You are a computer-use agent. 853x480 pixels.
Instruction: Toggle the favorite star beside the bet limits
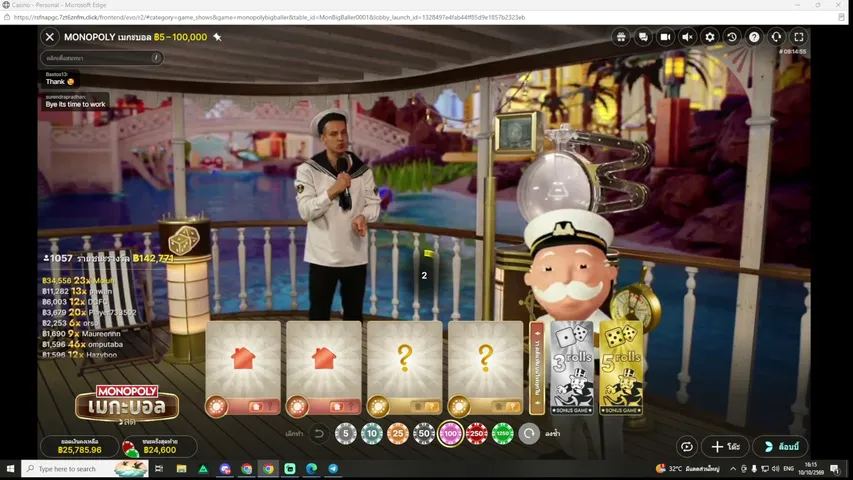[217, 37]
